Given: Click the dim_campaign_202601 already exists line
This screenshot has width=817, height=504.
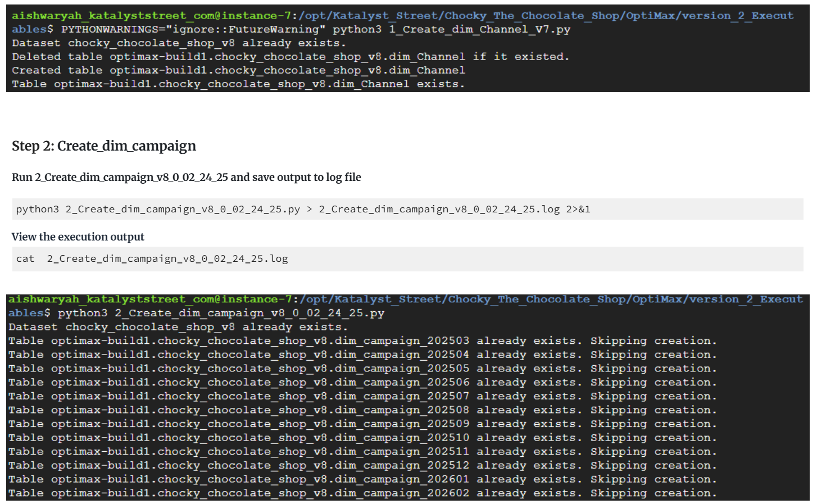Looking at the screenshot, I should click(362, 479).
